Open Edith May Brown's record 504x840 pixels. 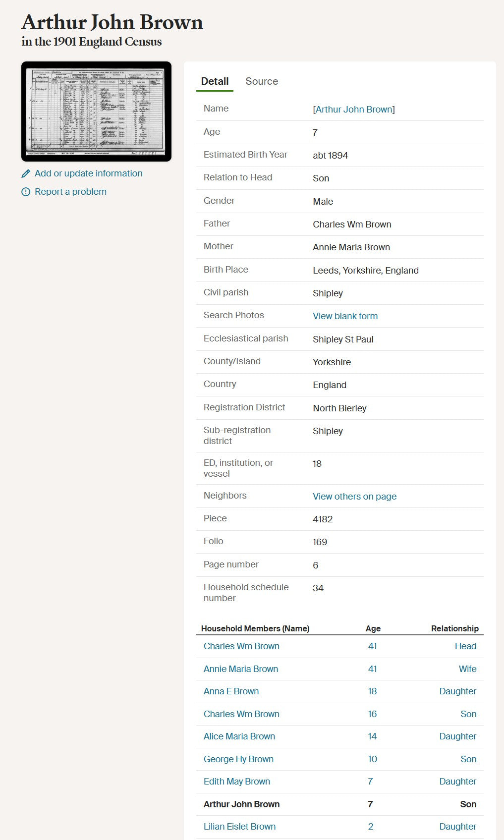[x=237, y=782]
